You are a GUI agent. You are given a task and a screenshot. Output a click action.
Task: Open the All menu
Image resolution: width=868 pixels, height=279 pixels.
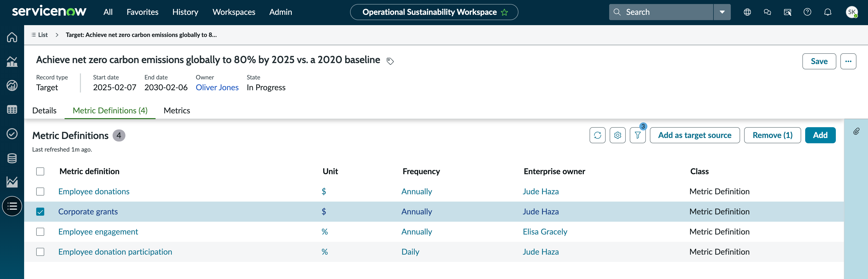[108, 12]
